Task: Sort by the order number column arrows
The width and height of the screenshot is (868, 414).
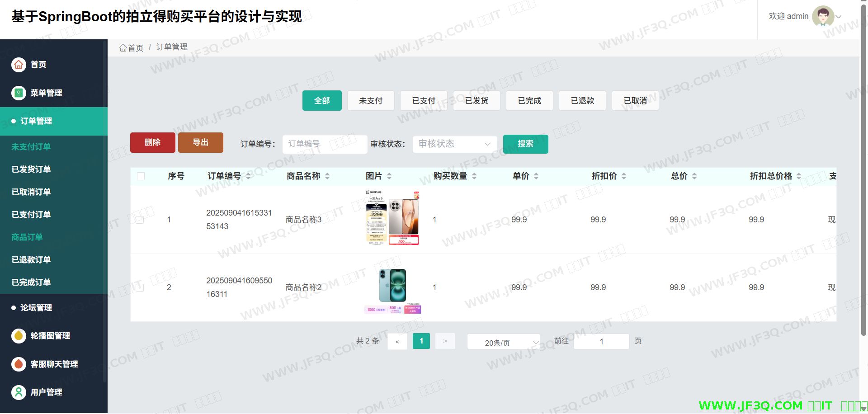Action: coord(248,176)
